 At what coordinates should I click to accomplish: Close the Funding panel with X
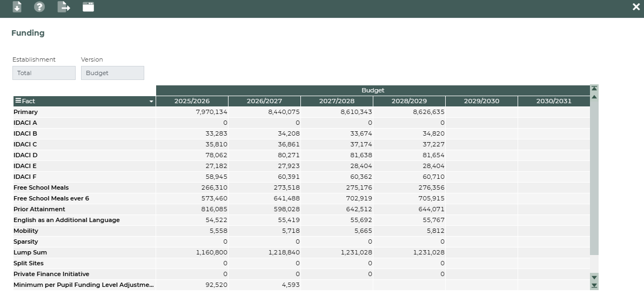click(x=636, y=7)
